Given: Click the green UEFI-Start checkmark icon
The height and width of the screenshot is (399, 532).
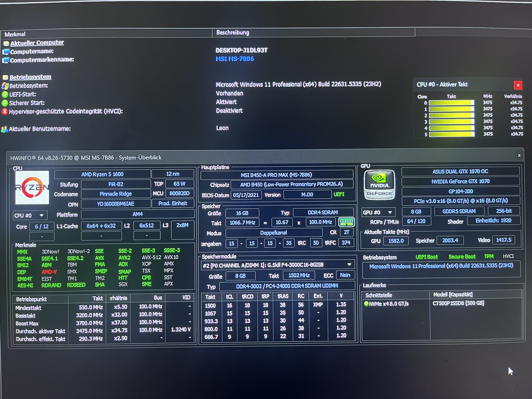Looking at the screenshot, I should pyautogui.click(x=5, y=94).
